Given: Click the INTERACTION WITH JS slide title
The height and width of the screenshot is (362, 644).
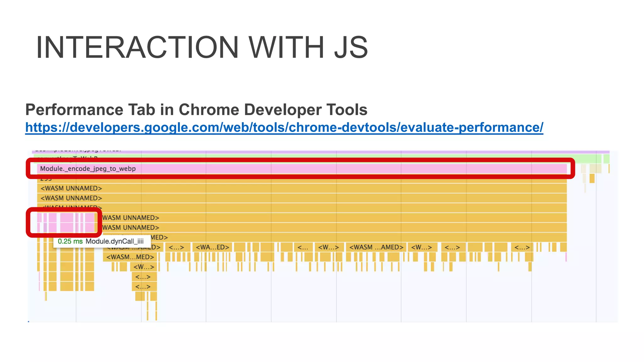Looking at the screenshot, I should coord(202,48).
